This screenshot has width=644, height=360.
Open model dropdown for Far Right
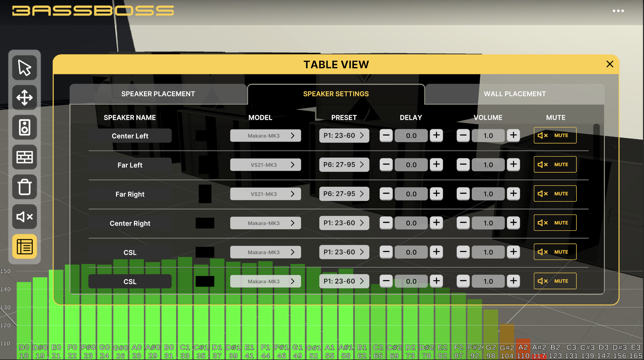click(265, 194)
